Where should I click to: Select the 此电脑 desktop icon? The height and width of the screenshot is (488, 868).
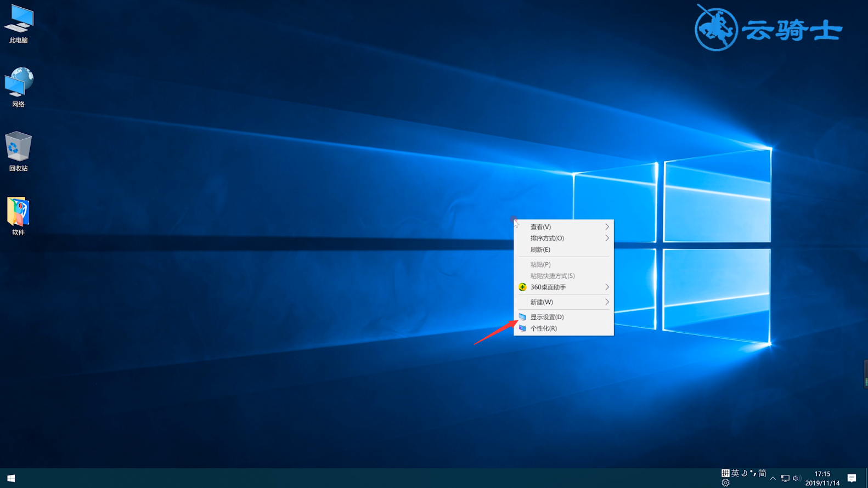click(19, 24)
